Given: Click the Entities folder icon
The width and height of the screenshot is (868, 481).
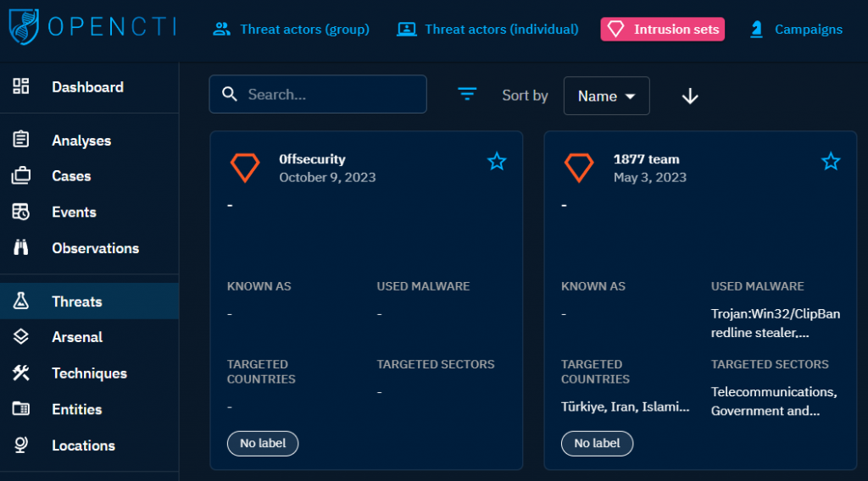Looking at the screenshot, I should click(21, 408).
